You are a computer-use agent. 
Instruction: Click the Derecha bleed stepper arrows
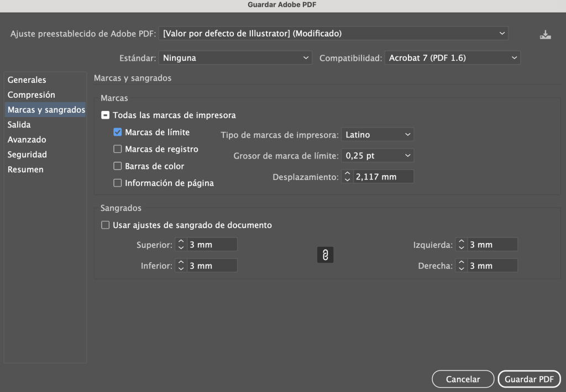(462, 266)
